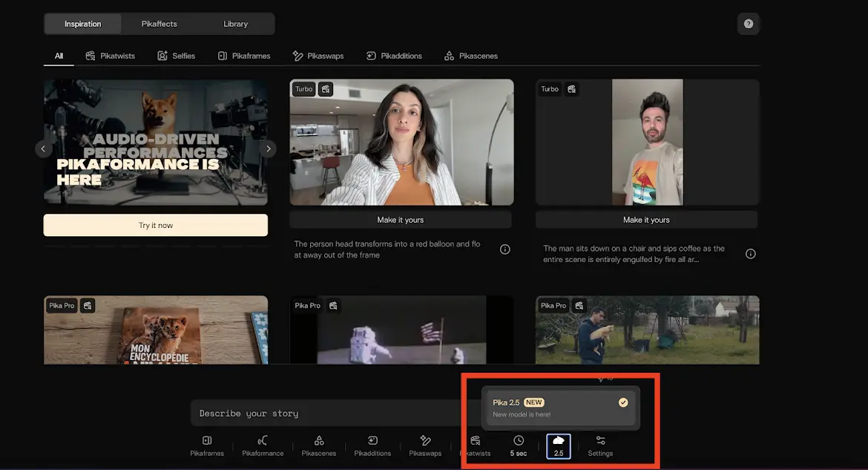Open the help question mark icon
The image size is (868, 470).
[748, 24]
